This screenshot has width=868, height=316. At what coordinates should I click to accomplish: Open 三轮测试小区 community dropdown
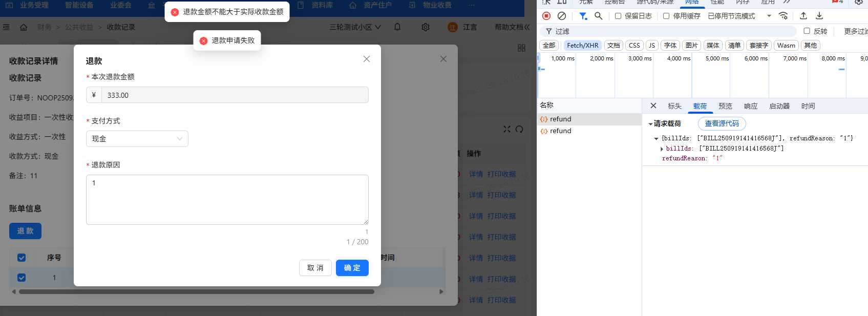tap(355, 27)
